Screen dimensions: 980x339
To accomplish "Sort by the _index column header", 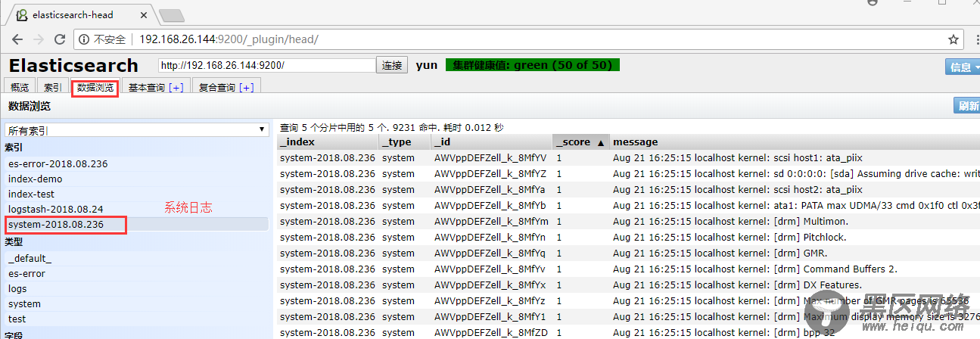I will click(328, 142).
